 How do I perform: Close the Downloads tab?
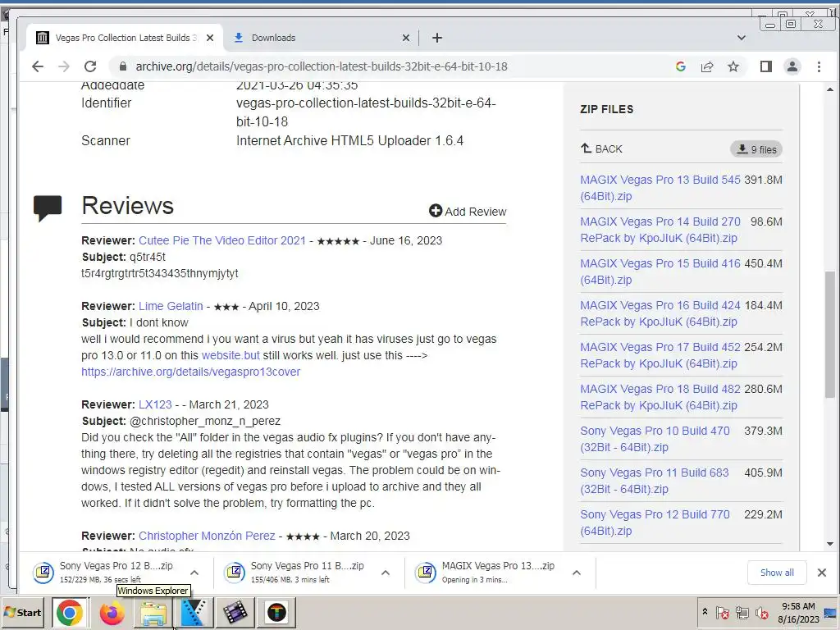(405, 38)
